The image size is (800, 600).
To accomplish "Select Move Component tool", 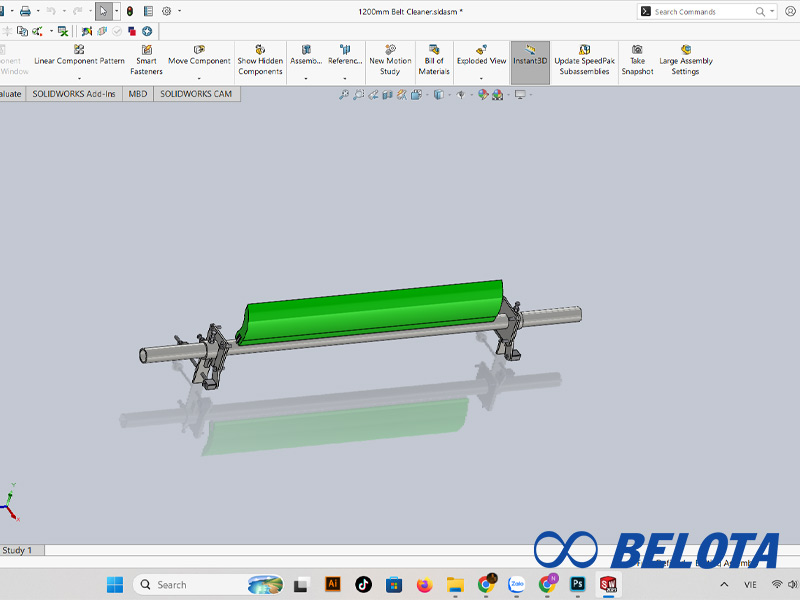I will tap(199, 55).
